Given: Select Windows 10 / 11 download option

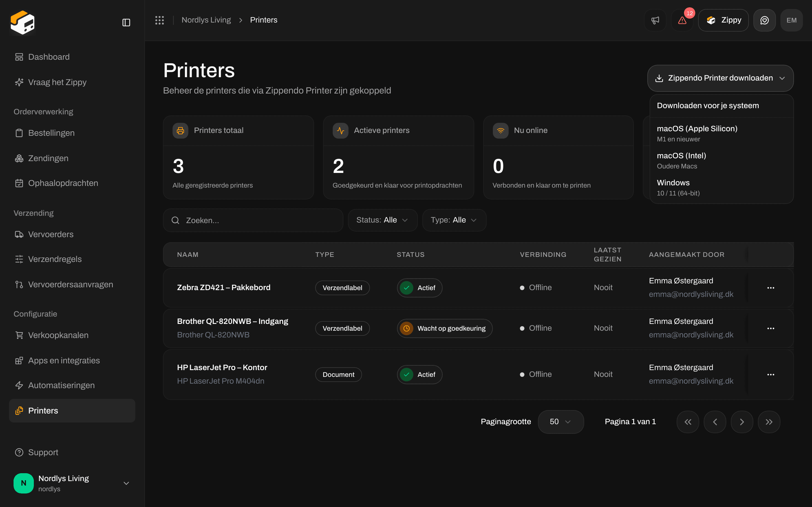Looking at the screenshot, I should pyautogui.click(x=721, y=187).
